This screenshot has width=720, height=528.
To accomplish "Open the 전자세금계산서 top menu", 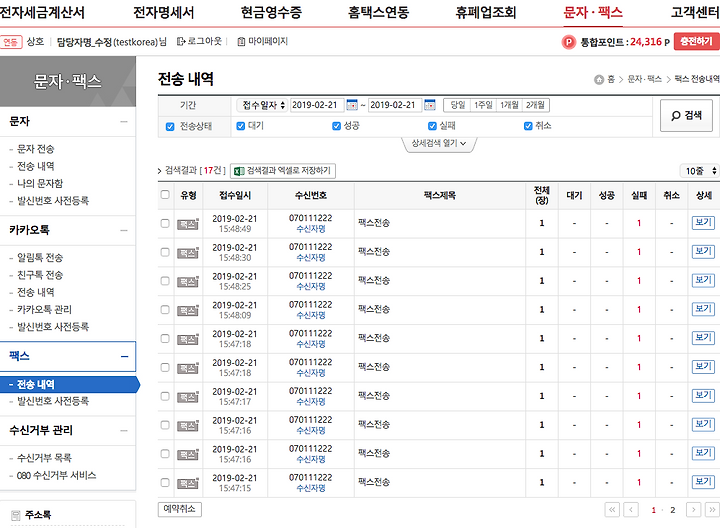I will click(x=41, y=12).
